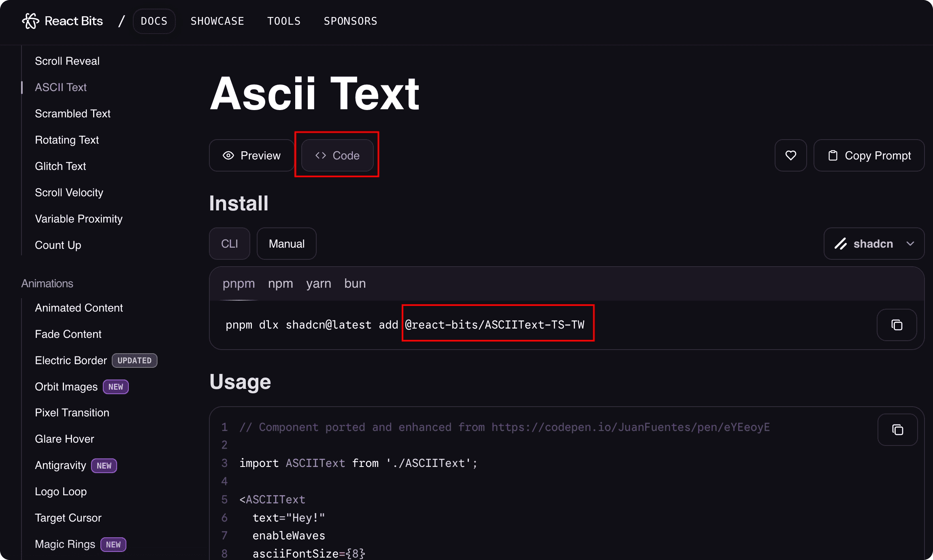The image size is (933, 560).
Task: Copy the pnpm install command
Action: 897,325
